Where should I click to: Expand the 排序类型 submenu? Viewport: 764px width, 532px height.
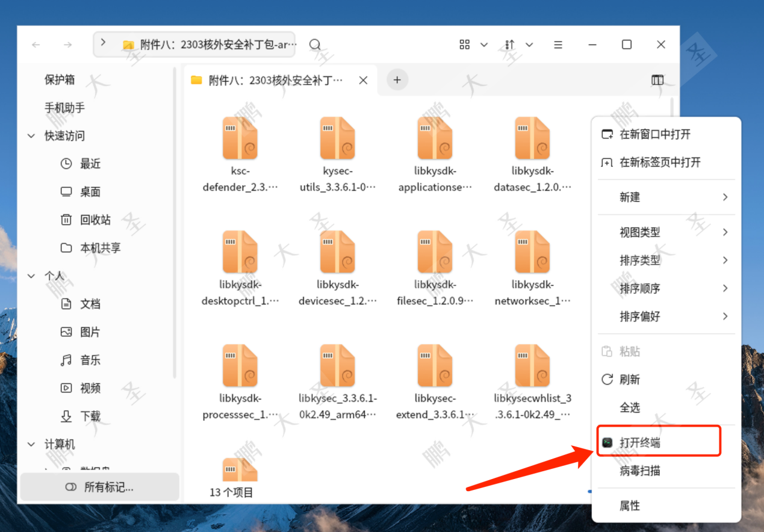[x=666, y=260]
